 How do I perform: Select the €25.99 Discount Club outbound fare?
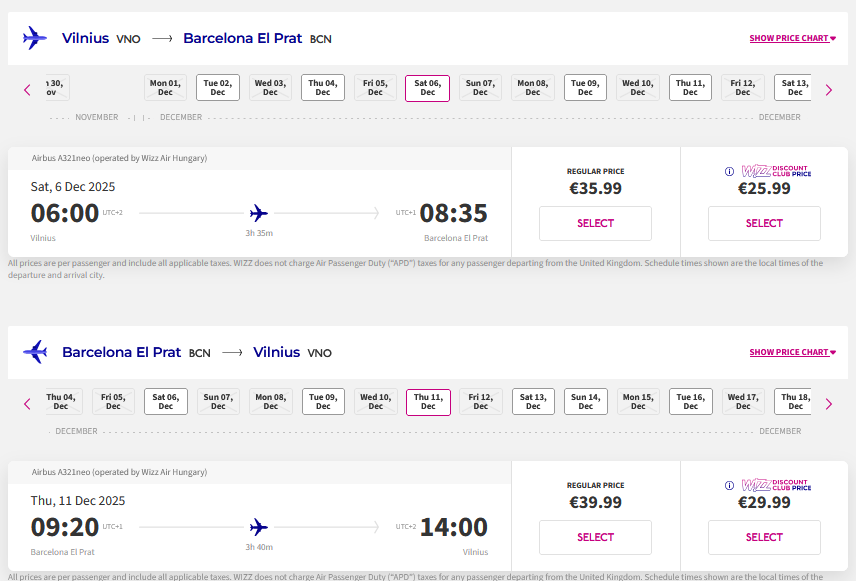(764, 224)
